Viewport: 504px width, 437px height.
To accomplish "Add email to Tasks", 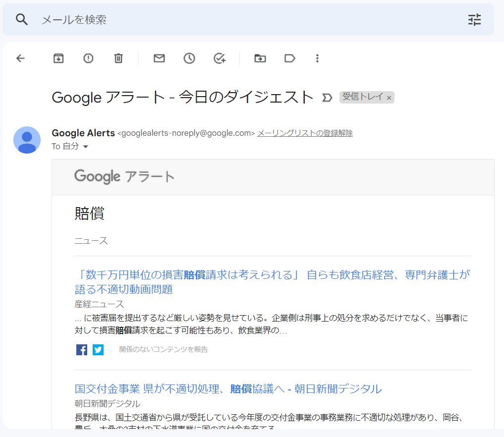I will coord(220,58).
